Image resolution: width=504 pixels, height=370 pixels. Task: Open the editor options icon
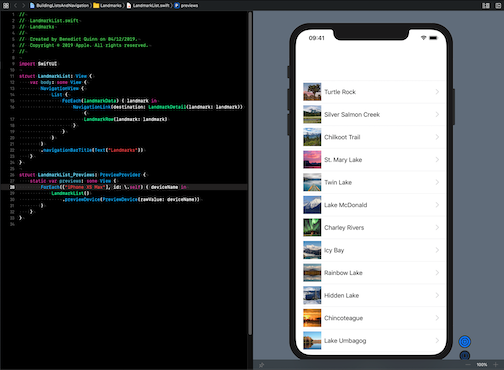pos(486,6)
